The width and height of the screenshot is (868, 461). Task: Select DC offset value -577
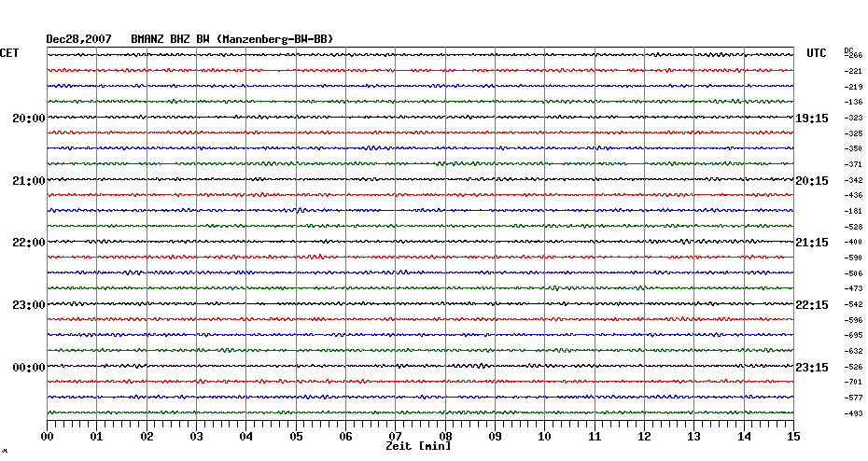pos(853,398)
